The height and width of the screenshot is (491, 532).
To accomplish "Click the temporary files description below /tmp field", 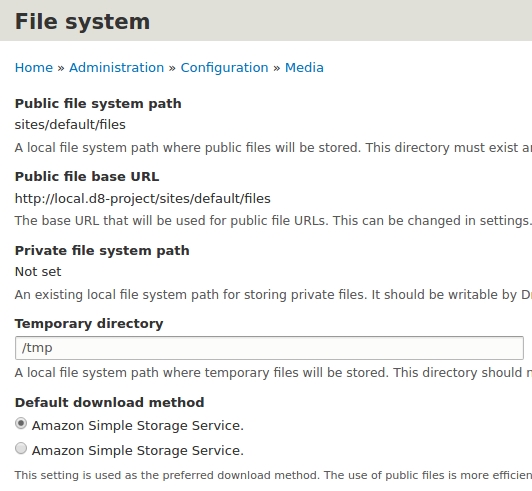I will [x=273, y=373].
